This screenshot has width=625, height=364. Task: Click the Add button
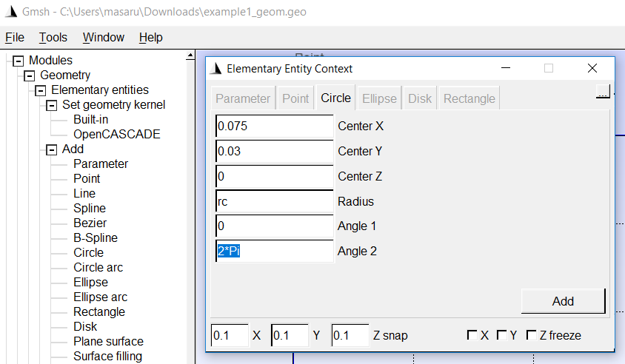[563, 301]
